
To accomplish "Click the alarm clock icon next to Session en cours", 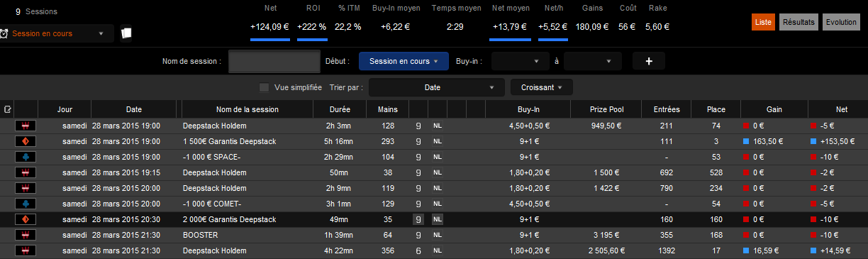I will (4, 33).
